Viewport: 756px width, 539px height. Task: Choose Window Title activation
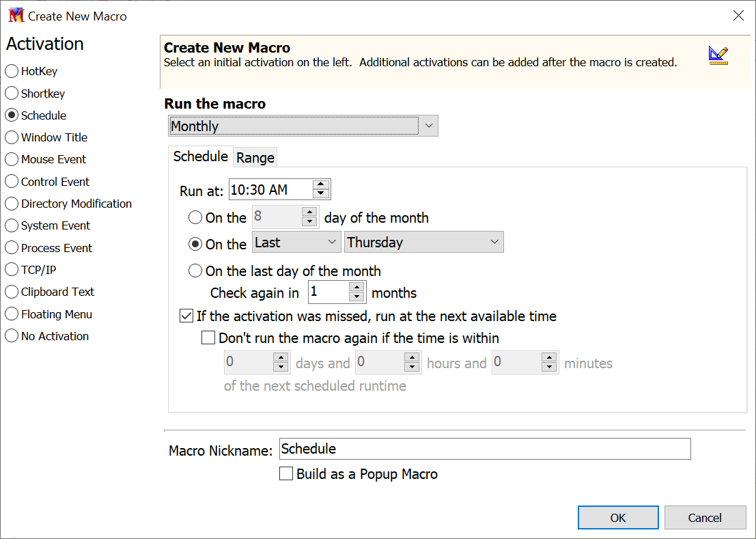[x=12, y=137]
